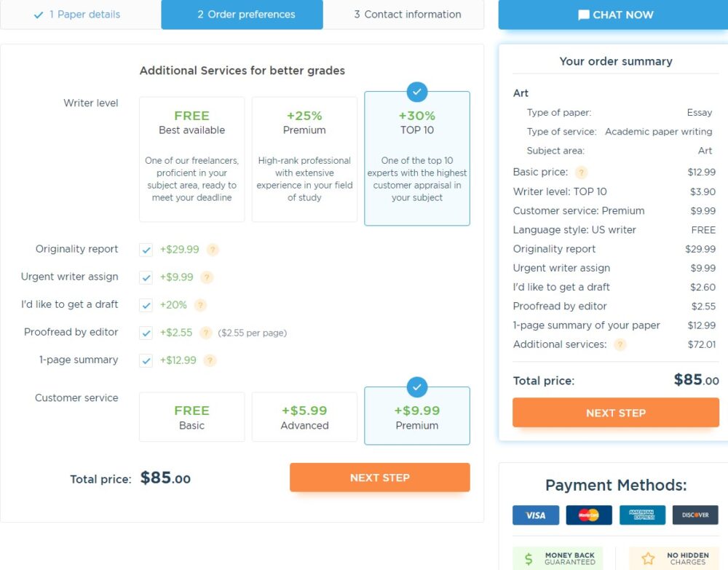Select Advanced +$5.99 customer service option
Image resolution: width=728 pixels, height=570 pixels.
(x=304, y=417)
